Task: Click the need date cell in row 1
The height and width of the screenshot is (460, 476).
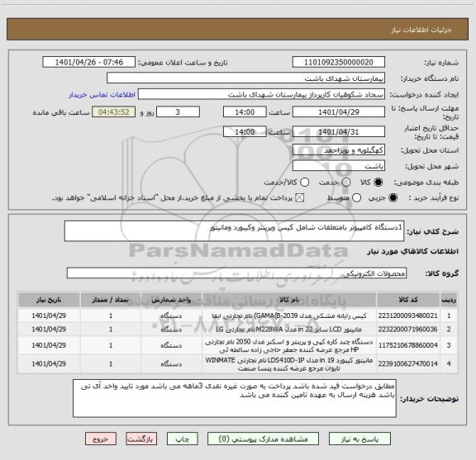Action: [x=49, y=315]
